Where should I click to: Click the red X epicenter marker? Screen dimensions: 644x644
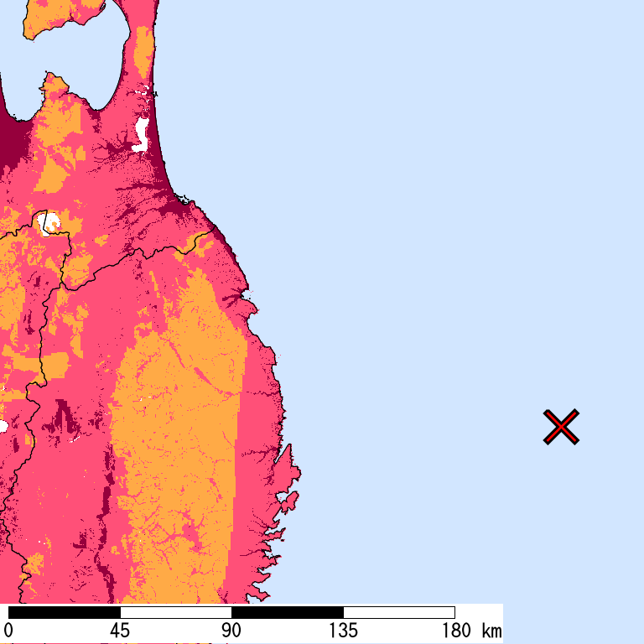pyautogui.click(x=561, y=427)
